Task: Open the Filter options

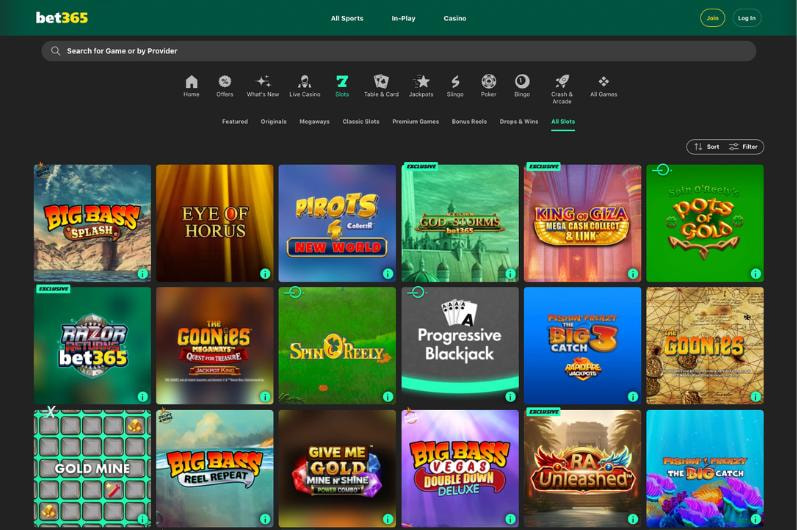Action: [x=744, y=147]
